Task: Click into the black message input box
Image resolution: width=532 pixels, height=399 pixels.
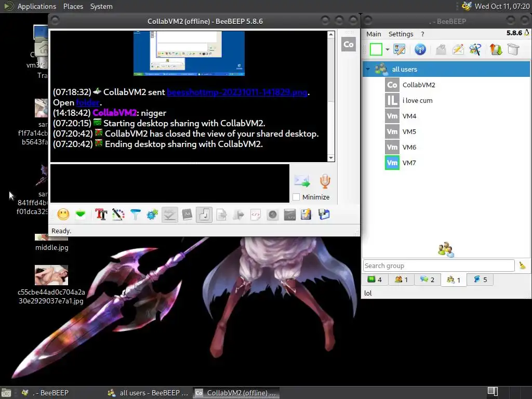Action: (170, 183)
